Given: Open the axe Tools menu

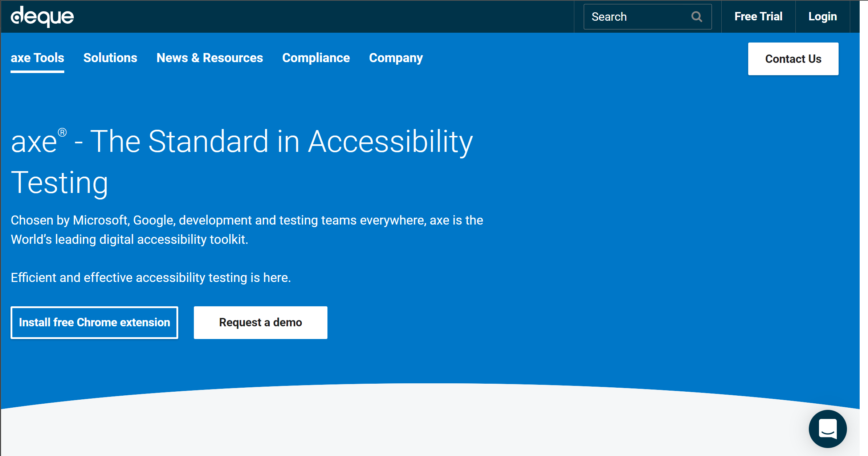Looking at the screenshot, I should point(37,58).
